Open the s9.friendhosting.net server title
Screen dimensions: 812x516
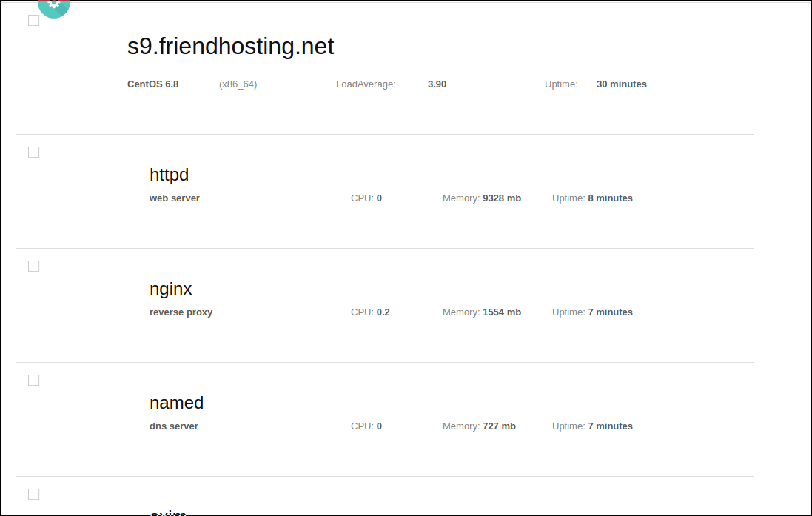(x=230, y=46)
